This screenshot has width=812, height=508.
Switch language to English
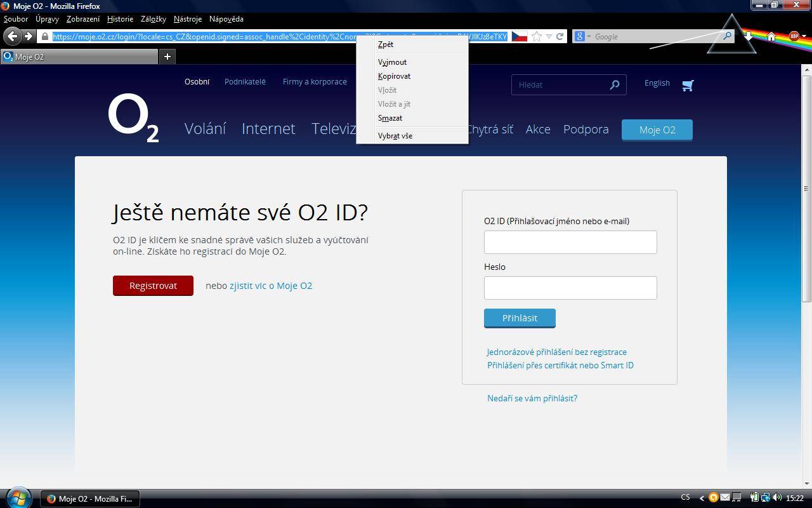tap(657, 83)
